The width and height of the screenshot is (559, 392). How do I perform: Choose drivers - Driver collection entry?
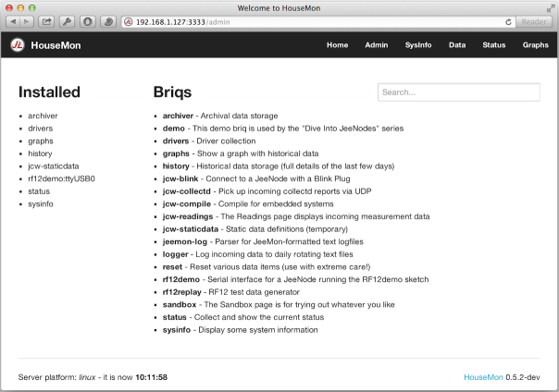[209, 141]
